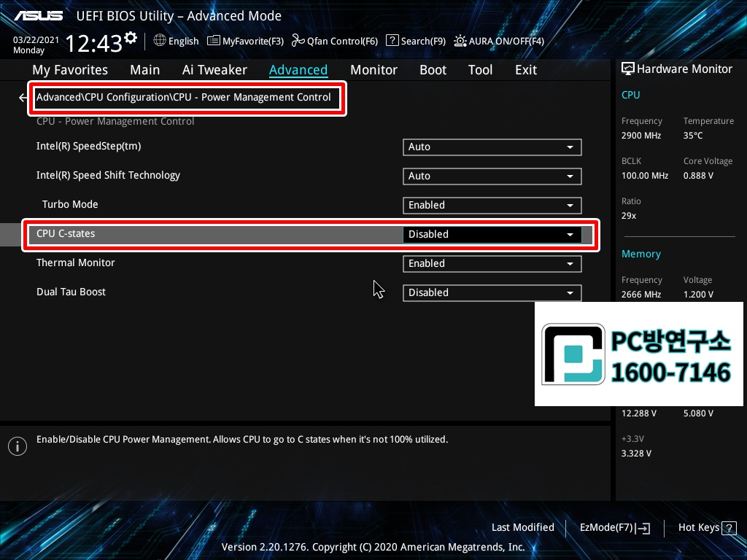747x560 pixels.
Task: Click the info icon in the help area
Action: coord(18,446)
